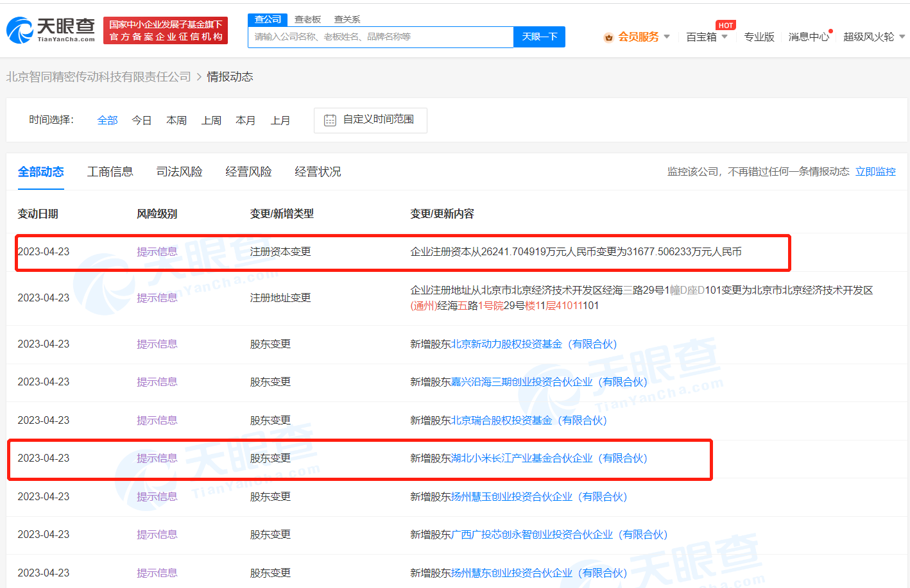This screenshot has width=910, height=588.
Task: Open 专业版 in the top navigation
Action: tap(759, 37)
